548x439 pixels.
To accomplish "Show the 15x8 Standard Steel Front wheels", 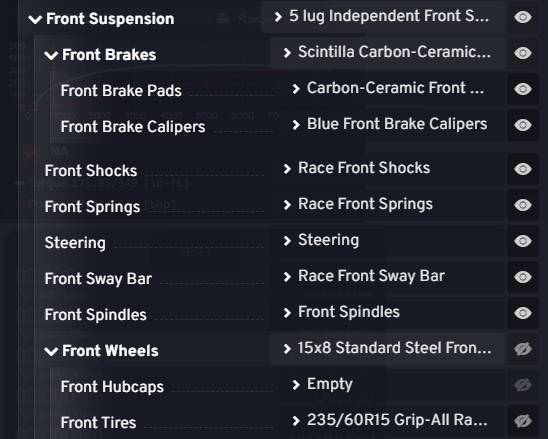I will [x=523, y=349].
